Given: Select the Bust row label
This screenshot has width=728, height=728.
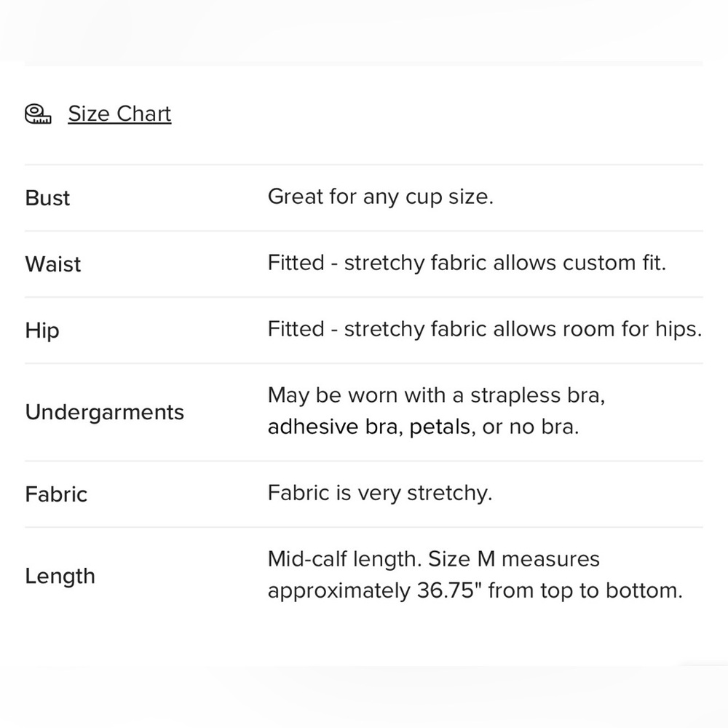Looking at the screenshot, I should (x=47, y=198).
